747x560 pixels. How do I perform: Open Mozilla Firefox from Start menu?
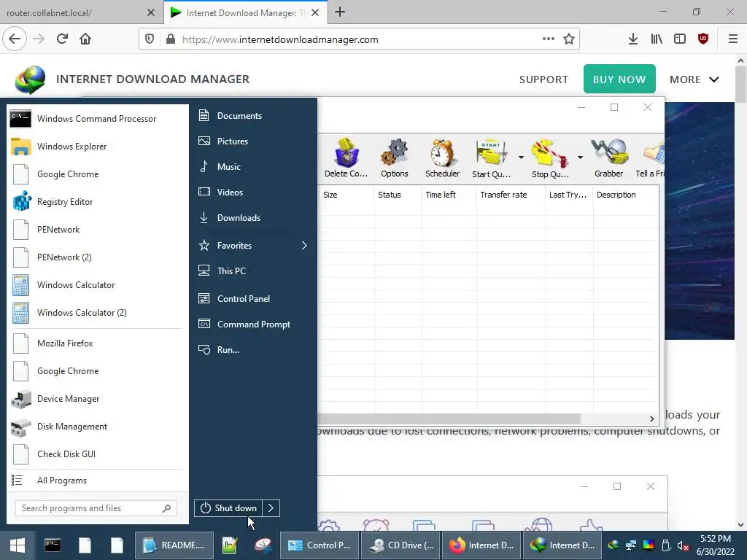97,343
